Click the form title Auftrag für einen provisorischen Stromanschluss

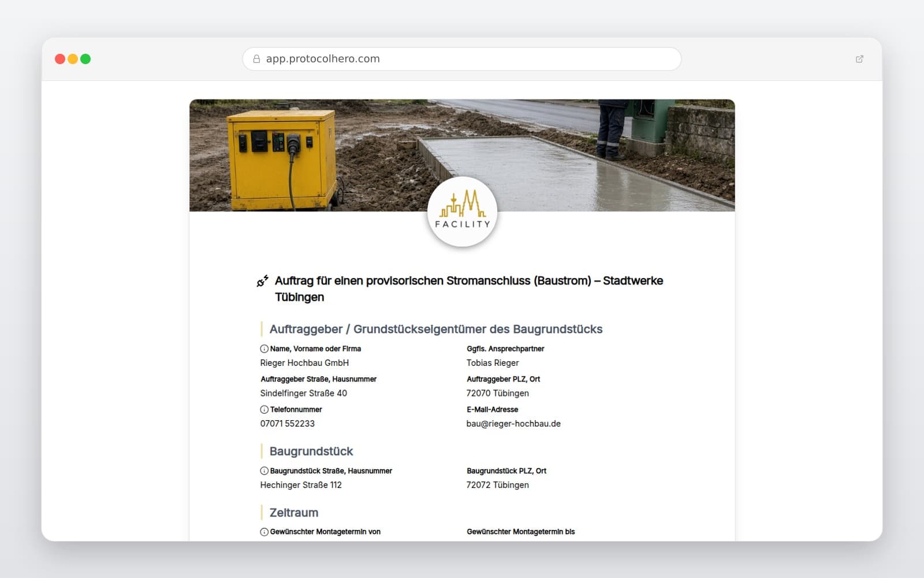pyautogui.click(x=469, y=288)
